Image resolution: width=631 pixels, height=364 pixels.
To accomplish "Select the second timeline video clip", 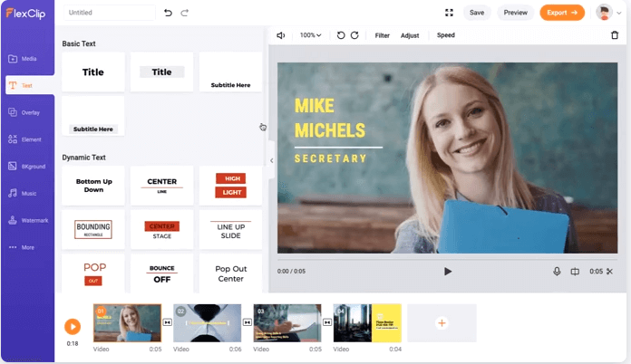I will tap(207, 322).
